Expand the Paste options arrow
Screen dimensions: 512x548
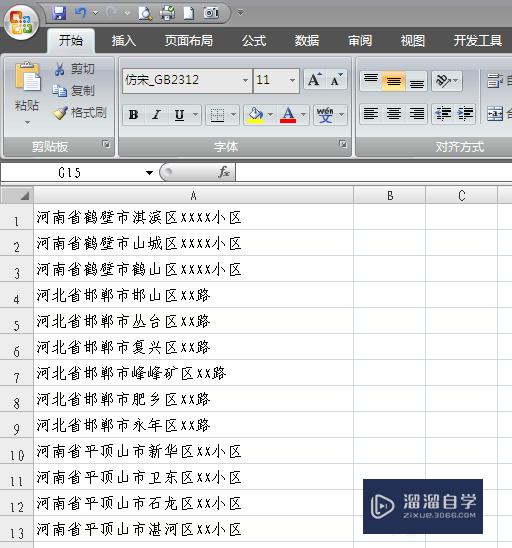pos(27,123)
